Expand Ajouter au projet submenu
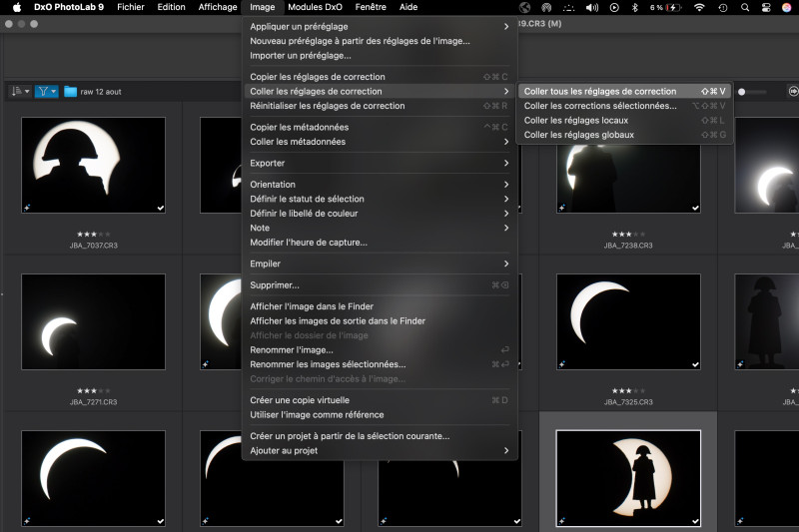The width and height of the screenshot is (799, 532). pyautogui.click(x=380, y=450)
